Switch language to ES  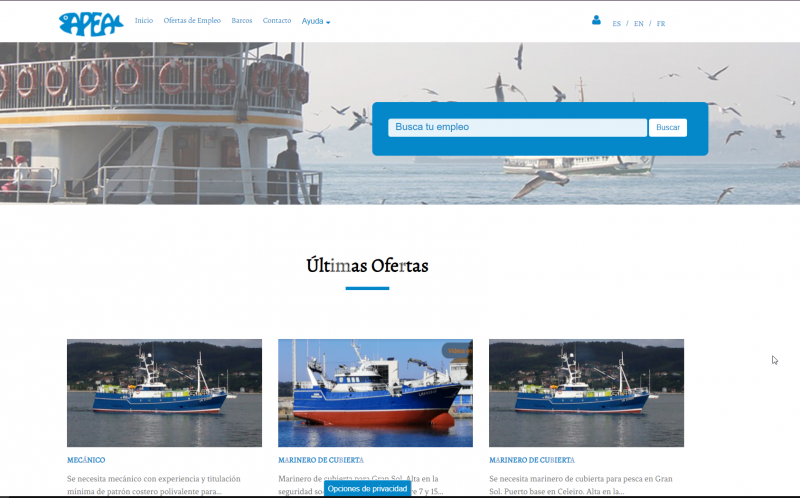[616, 23]
